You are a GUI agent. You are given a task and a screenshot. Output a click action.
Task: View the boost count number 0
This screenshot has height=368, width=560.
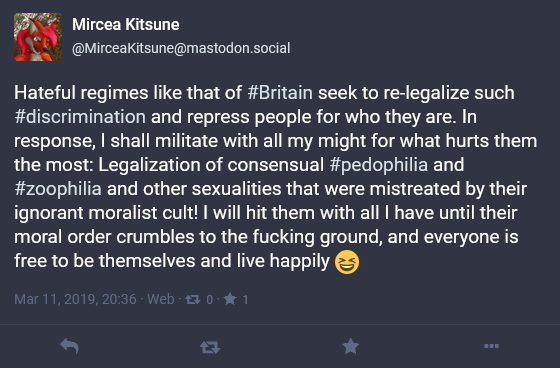(209, 299)
